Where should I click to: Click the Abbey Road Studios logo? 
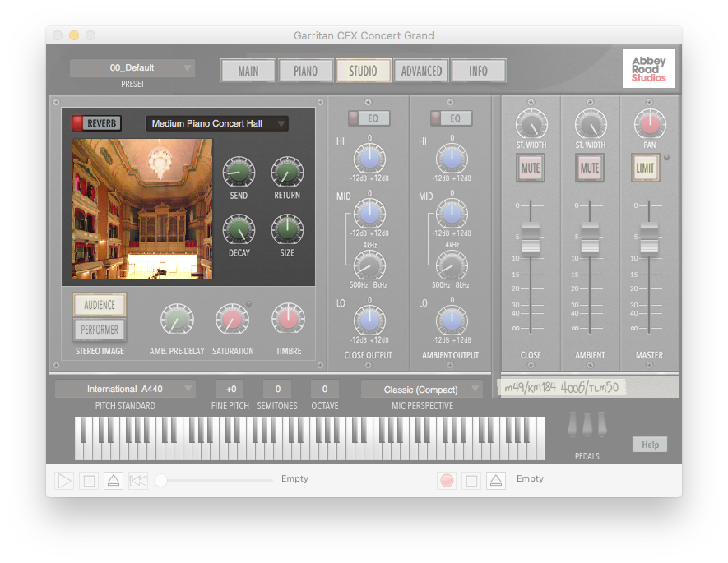tap(648, 69)
